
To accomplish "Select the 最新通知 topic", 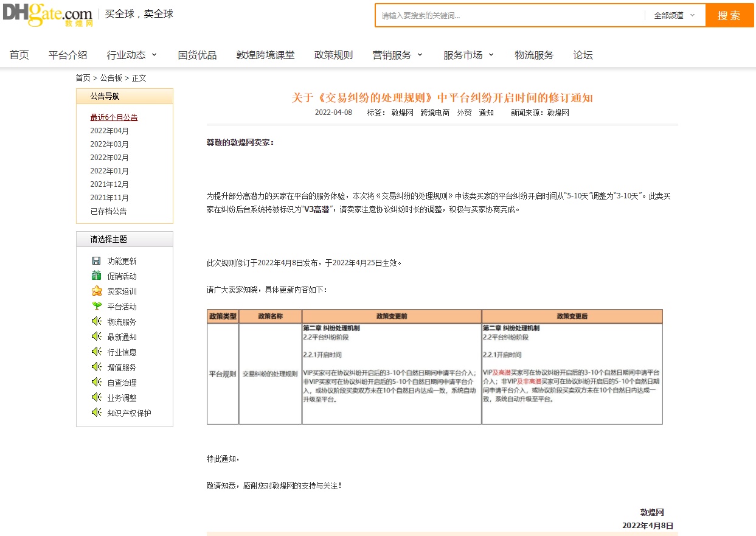I will [x=122, y=337].
